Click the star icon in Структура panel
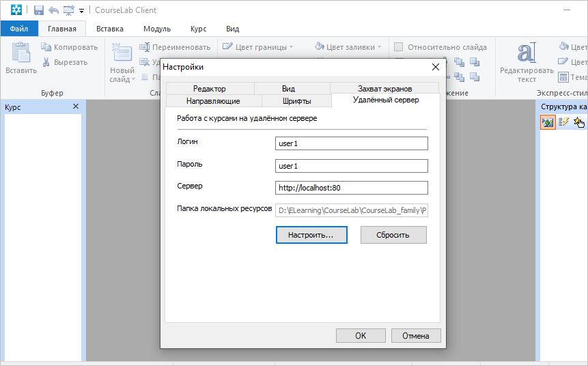 click(x=578, y=122)
